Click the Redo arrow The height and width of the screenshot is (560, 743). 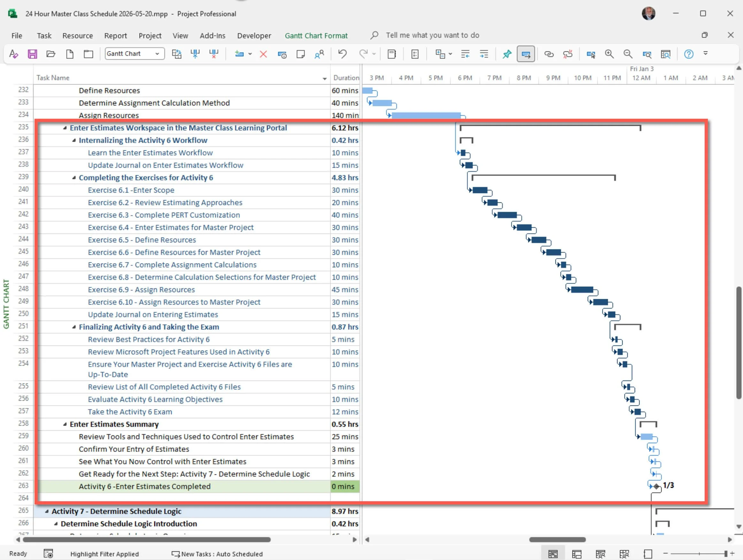[364, 54]
